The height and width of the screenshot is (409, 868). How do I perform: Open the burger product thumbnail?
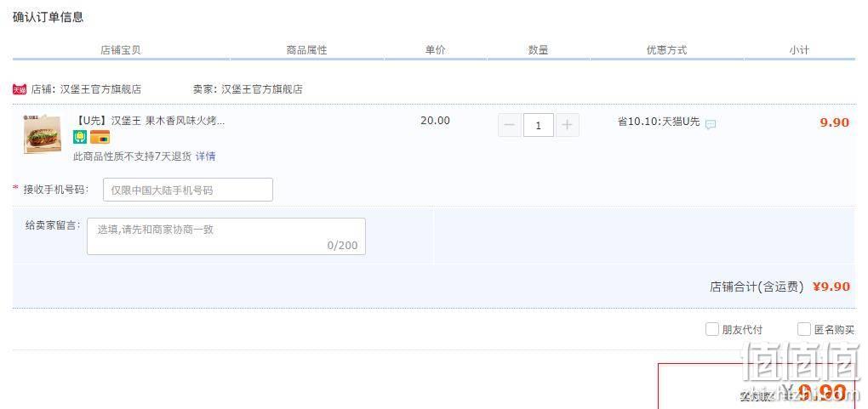tap(42, 134)
